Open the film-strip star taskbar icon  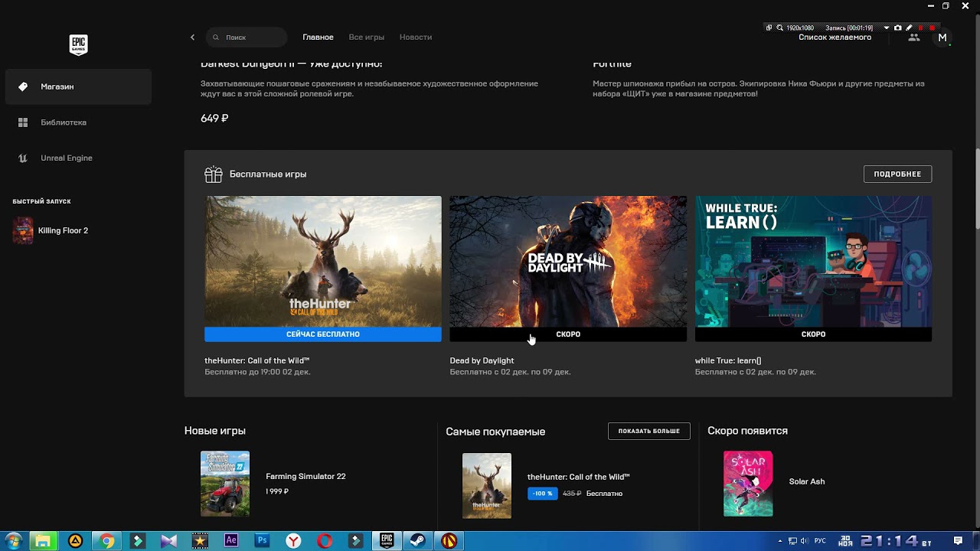[200, 541]
